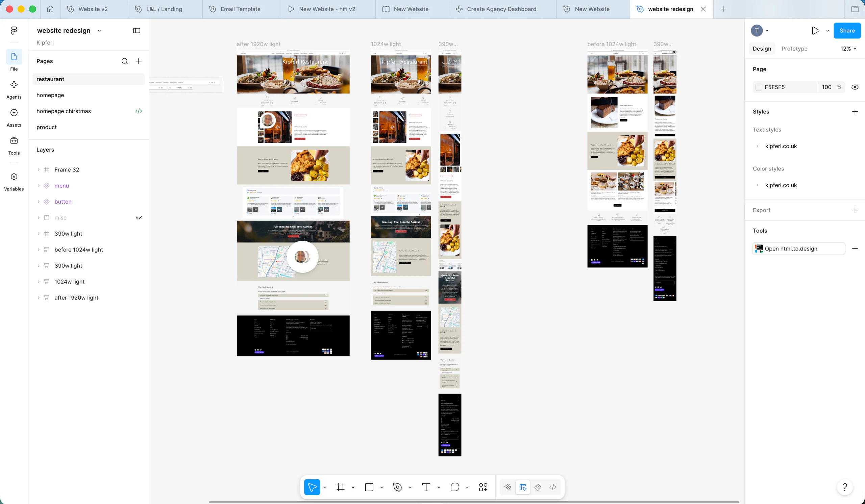Screen dimensions: 865x504
Task: Open Frame tool options dropdown arrow
Action: coord(353,487)
